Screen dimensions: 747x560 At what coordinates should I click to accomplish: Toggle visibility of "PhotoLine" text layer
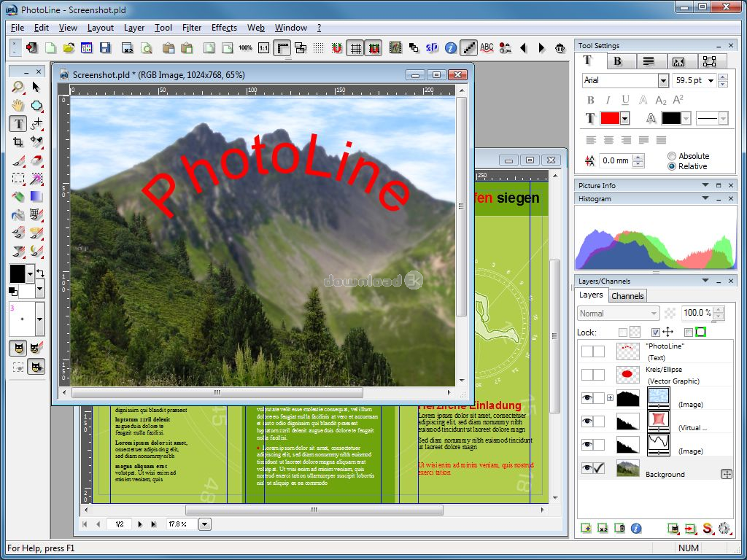(x=587, y=351)
